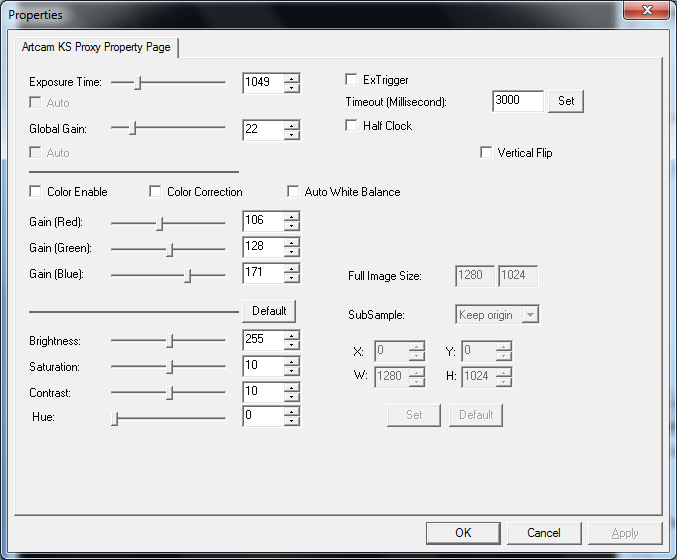677x560 pixels.
Task: Increase Hue value using up arrow
Action: [x=292, y=410]
